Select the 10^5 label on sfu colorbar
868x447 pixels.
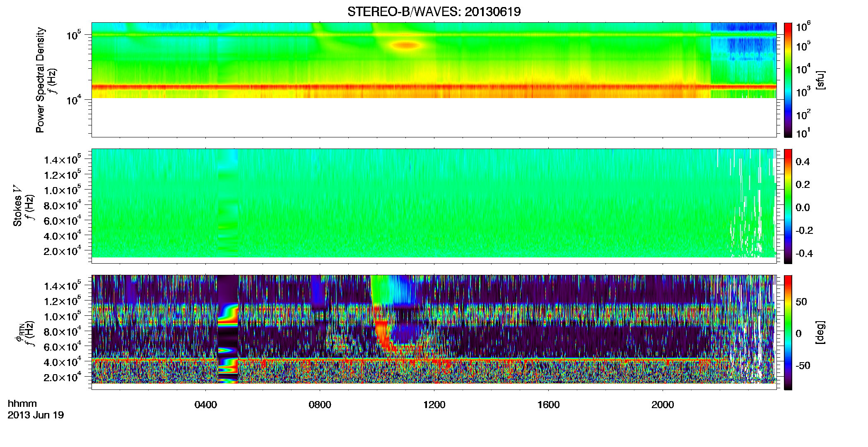[803, 46]
